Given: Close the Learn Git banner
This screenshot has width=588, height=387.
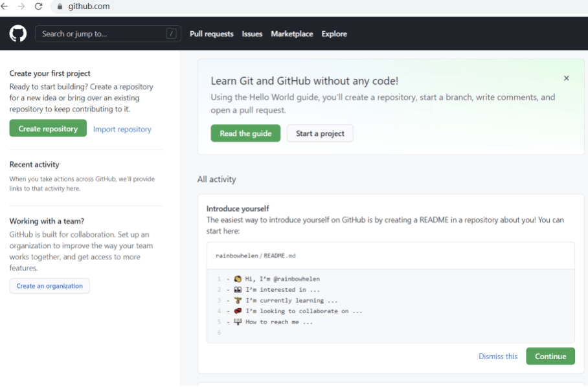Looking at the screenshot, I should 566,78.
